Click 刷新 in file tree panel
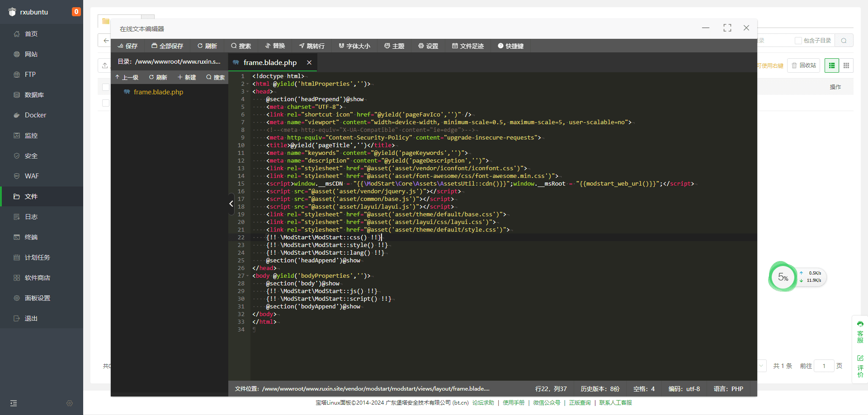 [158, 77]
